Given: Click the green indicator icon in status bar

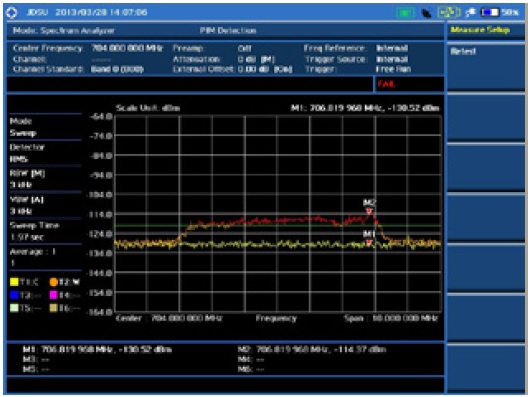Looking at the screenshot, I should 405,13.
